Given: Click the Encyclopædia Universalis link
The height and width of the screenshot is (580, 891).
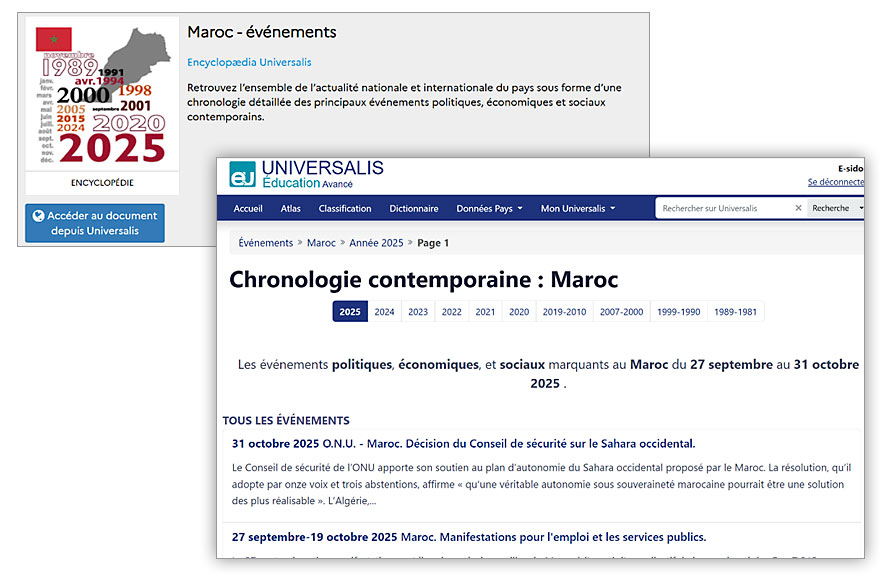Looking at the screenshot, I should (x=249, y=62).
